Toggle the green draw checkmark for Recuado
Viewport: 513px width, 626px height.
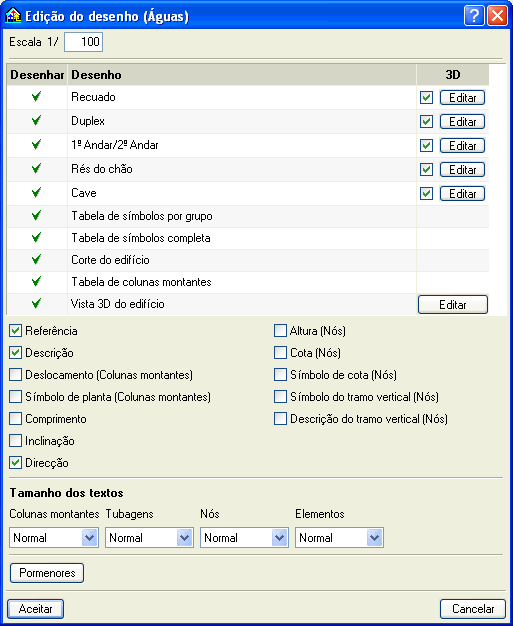36,96
